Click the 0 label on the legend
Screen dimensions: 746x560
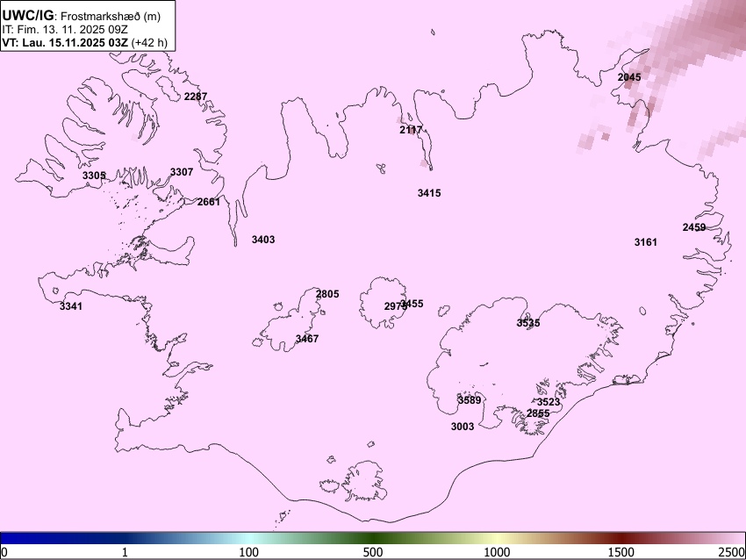click(4, 552)
